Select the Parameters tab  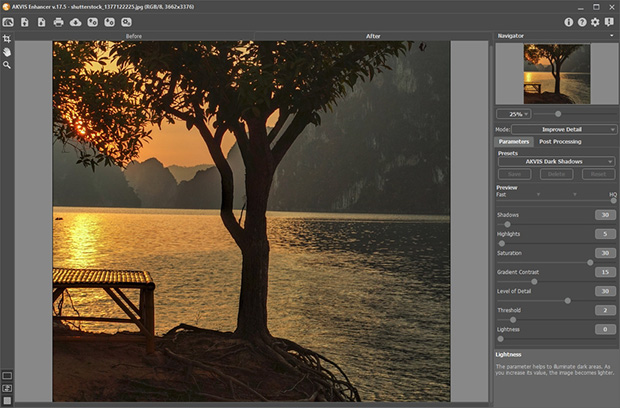click(514, 141)
